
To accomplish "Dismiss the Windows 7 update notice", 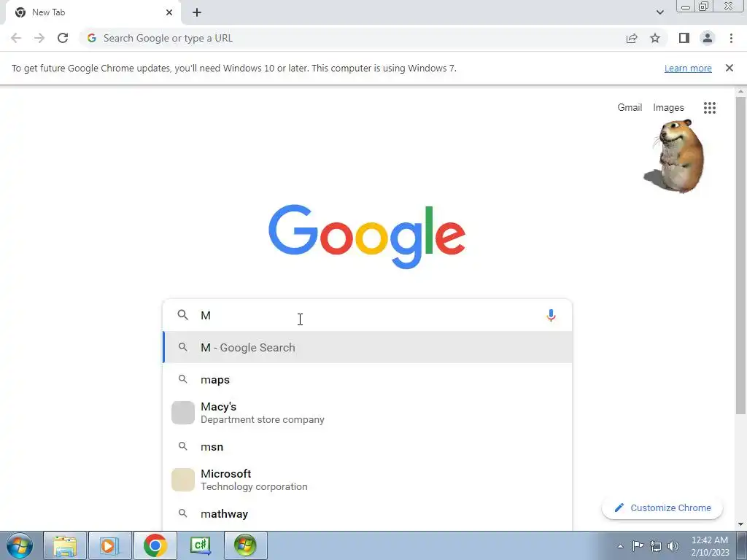I will coord(729,68).
